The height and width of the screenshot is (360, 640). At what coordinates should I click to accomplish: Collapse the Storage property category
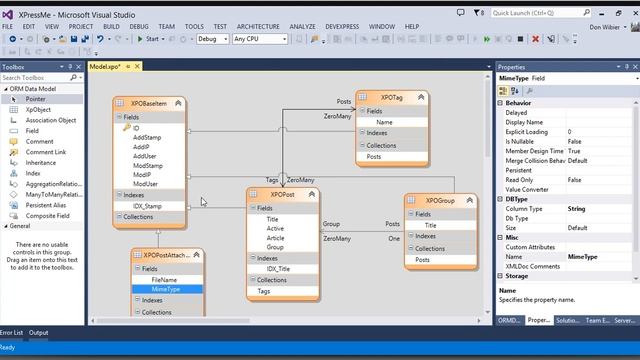pos(500,276)
